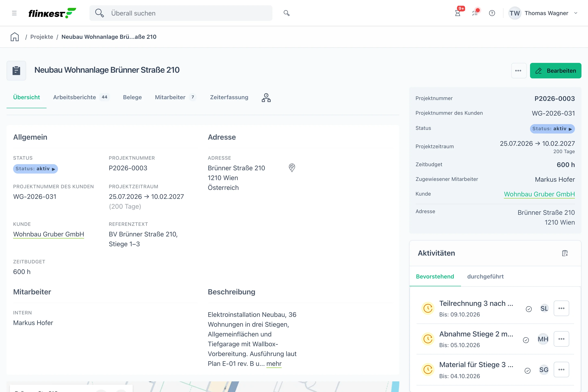Open the help question mark icon
Image resolution: width=588 pixels, height=392 pixels.
pyautogui.click(x=492, y=13)
